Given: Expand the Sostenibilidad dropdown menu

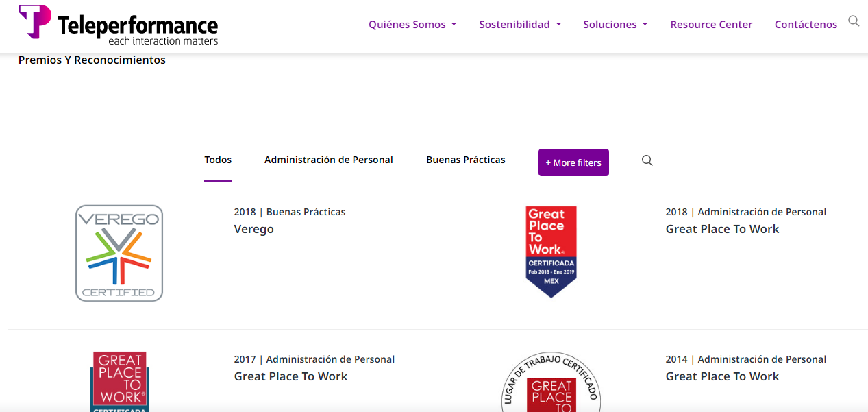Looking at the screenshot, I should 520,25.
